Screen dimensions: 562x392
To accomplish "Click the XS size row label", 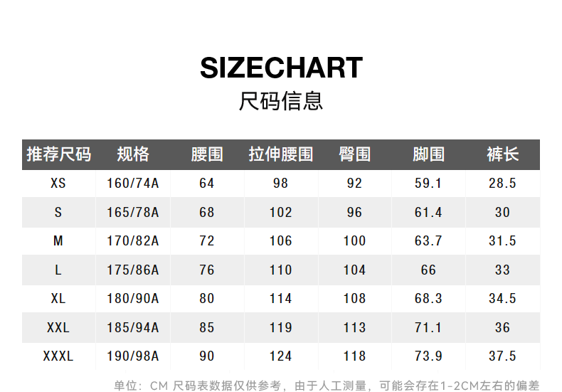I will [58, 184].
